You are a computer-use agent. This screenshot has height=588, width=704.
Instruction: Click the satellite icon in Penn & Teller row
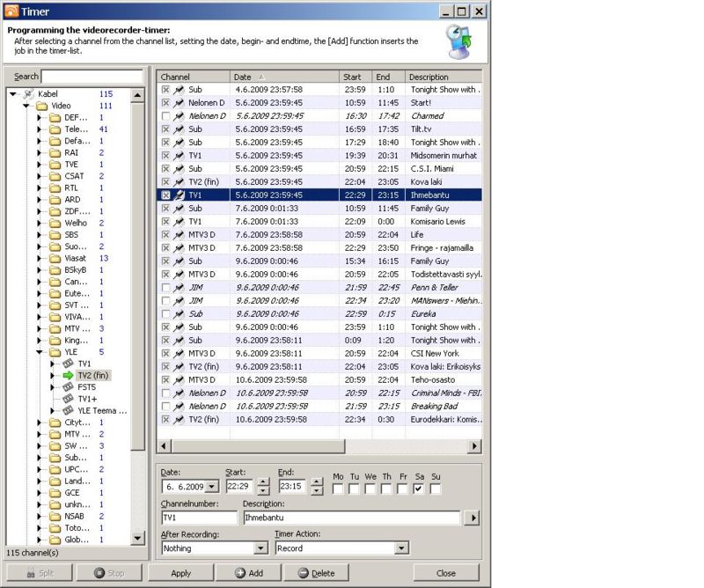[x=179, y=288]
